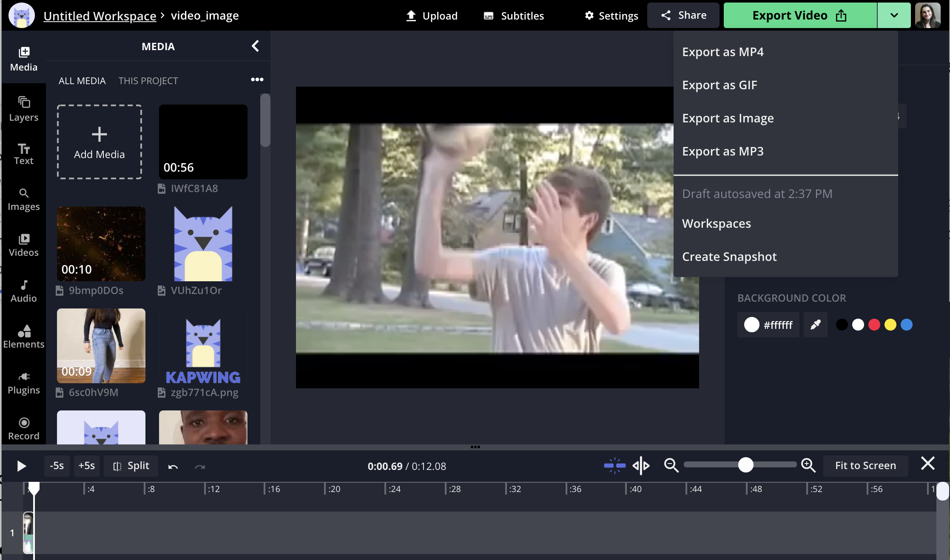Image resolution: width=950 pixels, height=560 pixels.
Task: Open the Plugins sidebar panel
Action: (24, 383)
